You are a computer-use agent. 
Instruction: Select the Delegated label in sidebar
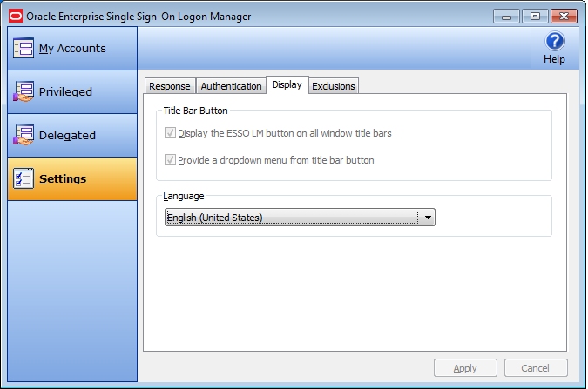click(67, 135)
